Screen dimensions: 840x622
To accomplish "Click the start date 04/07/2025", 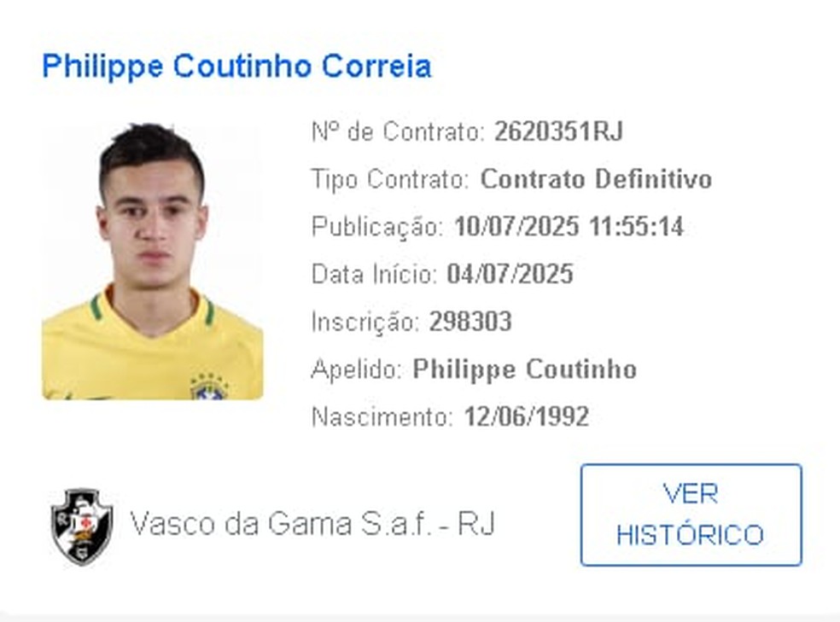I will click(x=510, y=275).
